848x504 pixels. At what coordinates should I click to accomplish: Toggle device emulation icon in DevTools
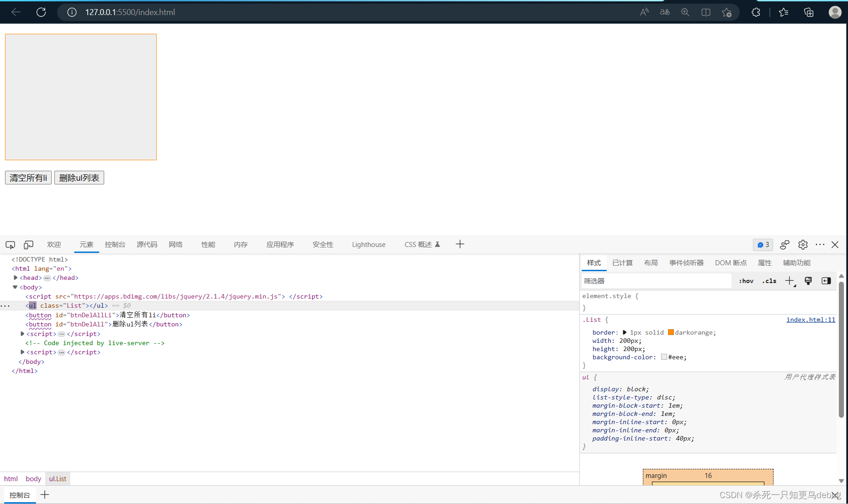(x=28, y=245)
